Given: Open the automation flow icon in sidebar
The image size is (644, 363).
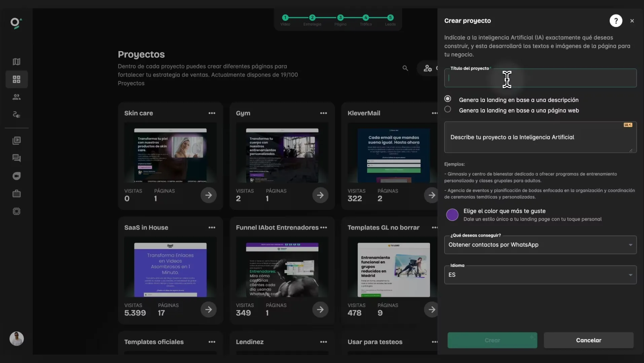Looking at the screenshot, I should [x=16, y=115].
